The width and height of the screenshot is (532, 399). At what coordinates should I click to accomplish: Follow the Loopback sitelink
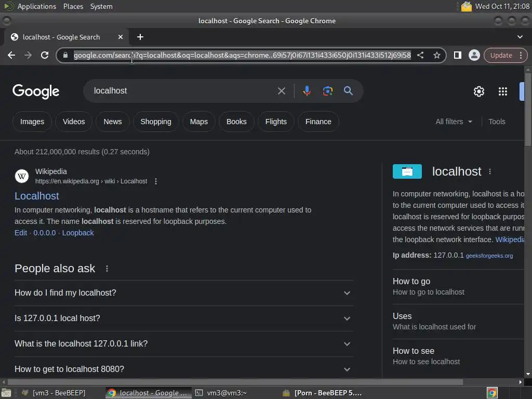coord(78,233)
